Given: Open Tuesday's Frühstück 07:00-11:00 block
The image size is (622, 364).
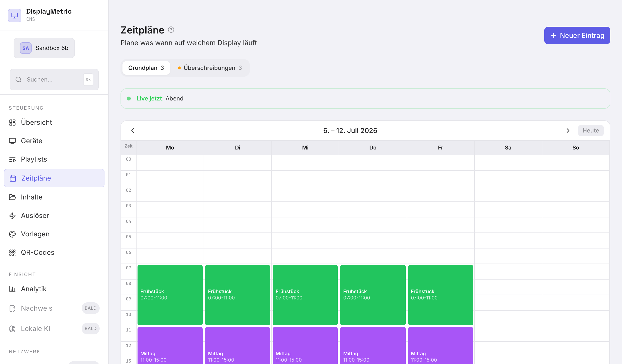Looking at the screenshot, I should coord(238,295).
